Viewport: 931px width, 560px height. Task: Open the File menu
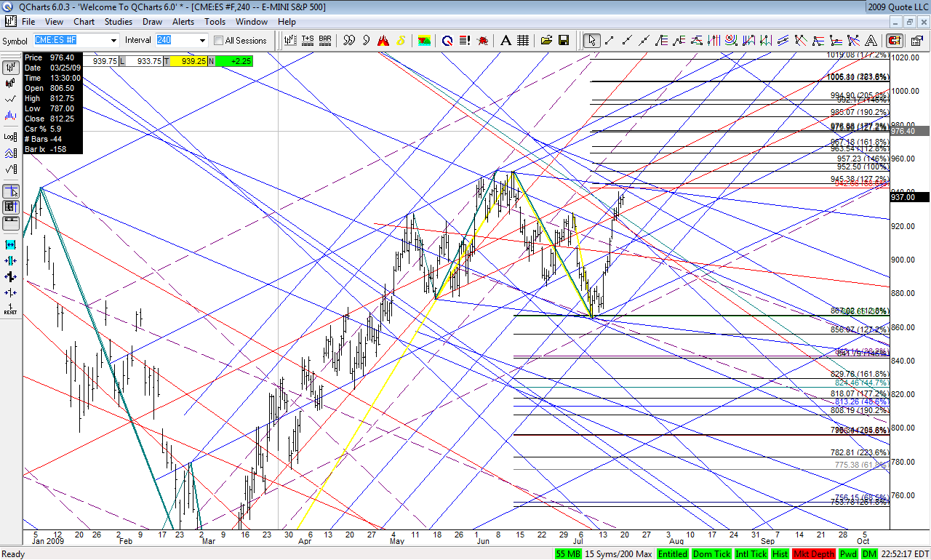(x=28, y=22)
